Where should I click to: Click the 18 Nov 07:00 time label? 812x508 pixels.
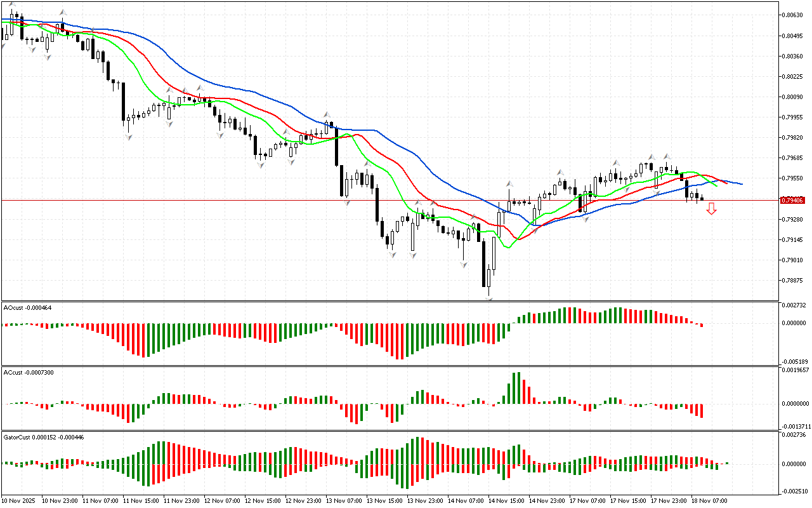[709, 500]
